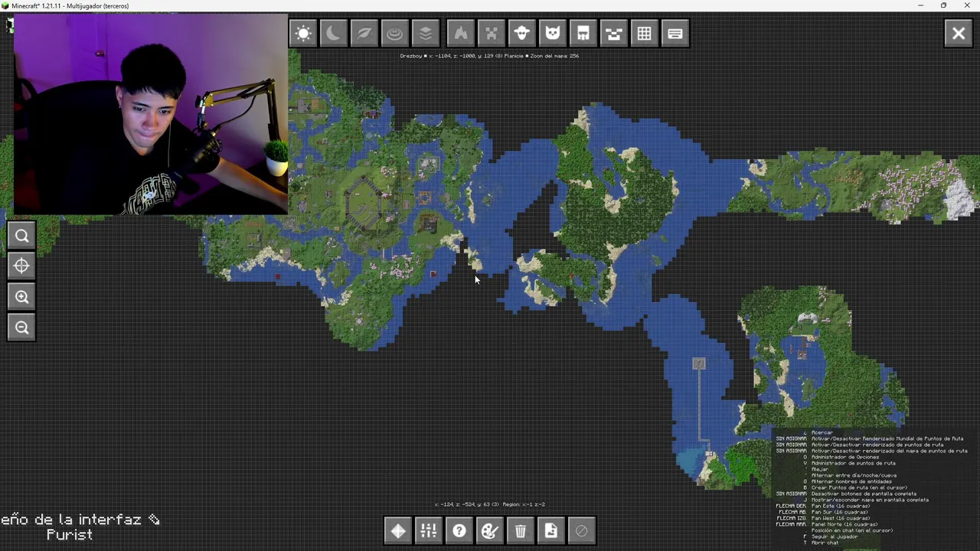Click 'Administrador de puntos de ruta' text
Viewport: 980px width, 551px height.
pos(853,463)
